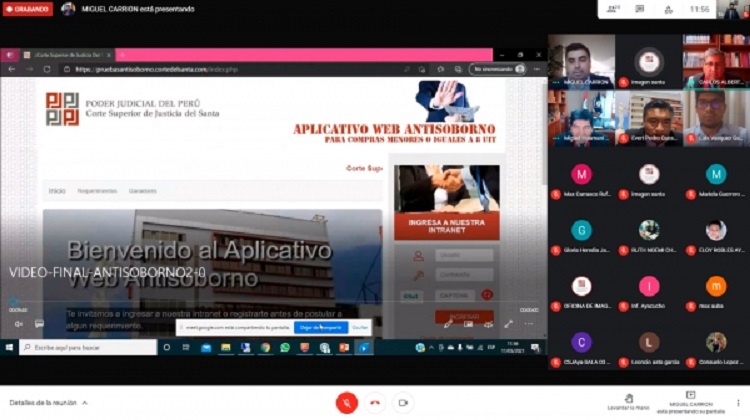Reload the page in shared browser
Viewport: 750px width, 420px height.
[x=47, y=69]
